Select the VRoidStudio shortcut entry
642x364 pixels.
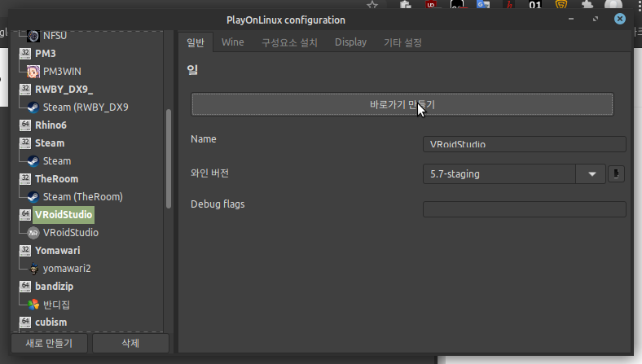[71, 233]
